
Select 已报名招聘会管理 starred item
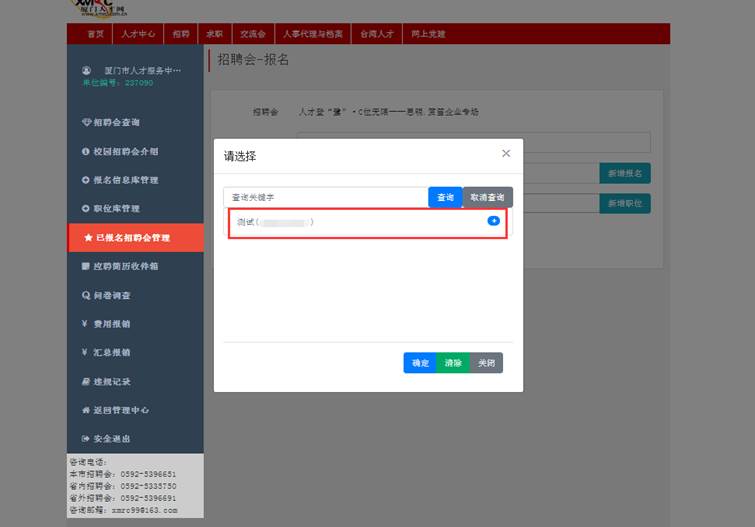point(133,238)
